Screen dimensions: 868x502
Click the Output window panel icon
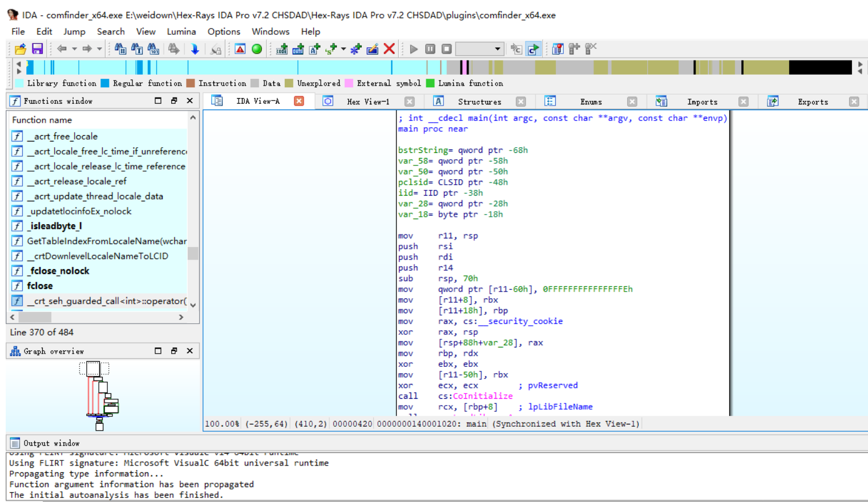pyautogui.click(x=15, y=443)
